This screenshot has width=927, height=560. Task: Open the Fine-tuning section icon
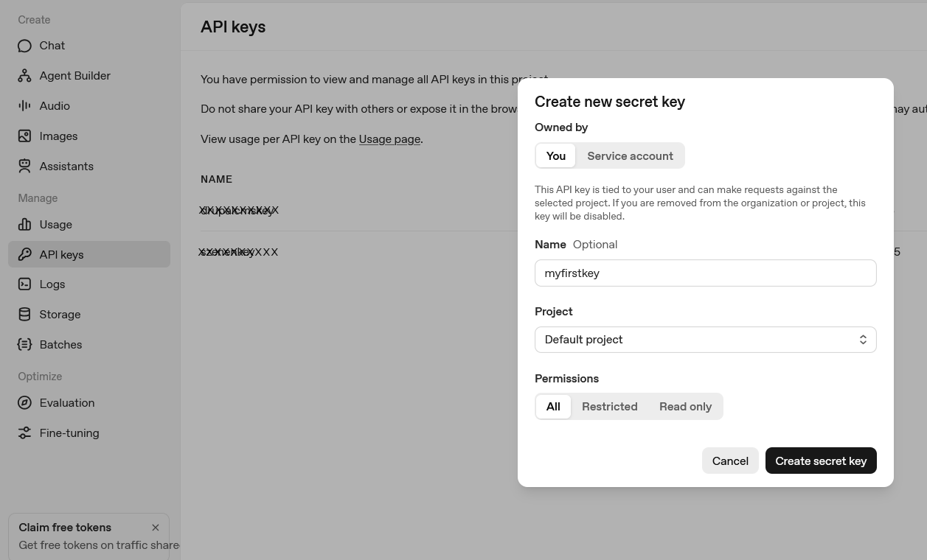(24, 433)
